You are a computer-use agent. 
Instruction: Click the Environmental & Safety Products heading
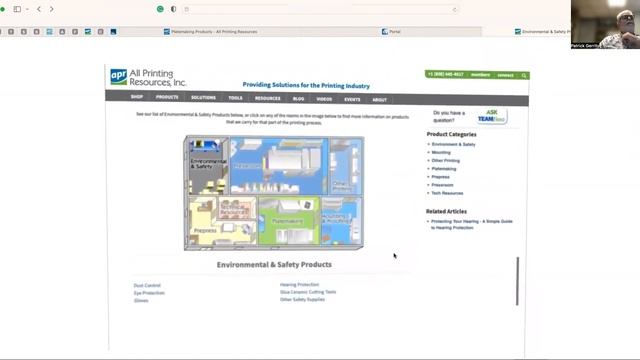tap(274, 264)
